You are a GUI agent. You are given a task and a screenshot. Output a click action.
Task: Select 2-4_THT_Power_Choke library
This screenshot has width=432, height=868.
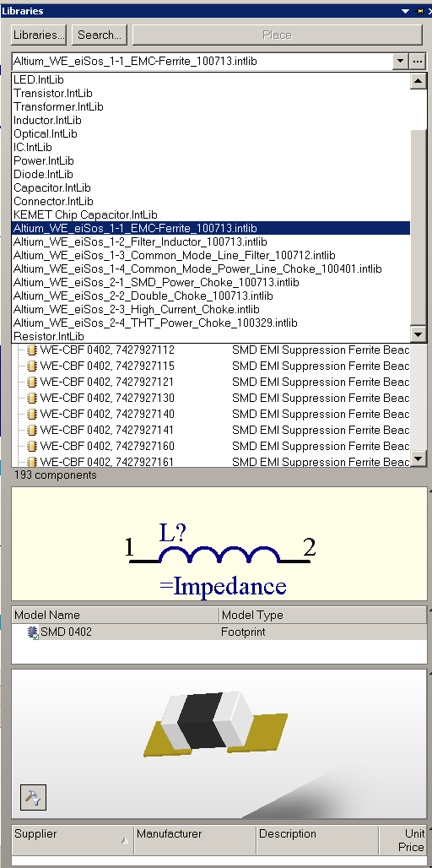point(211,323)
